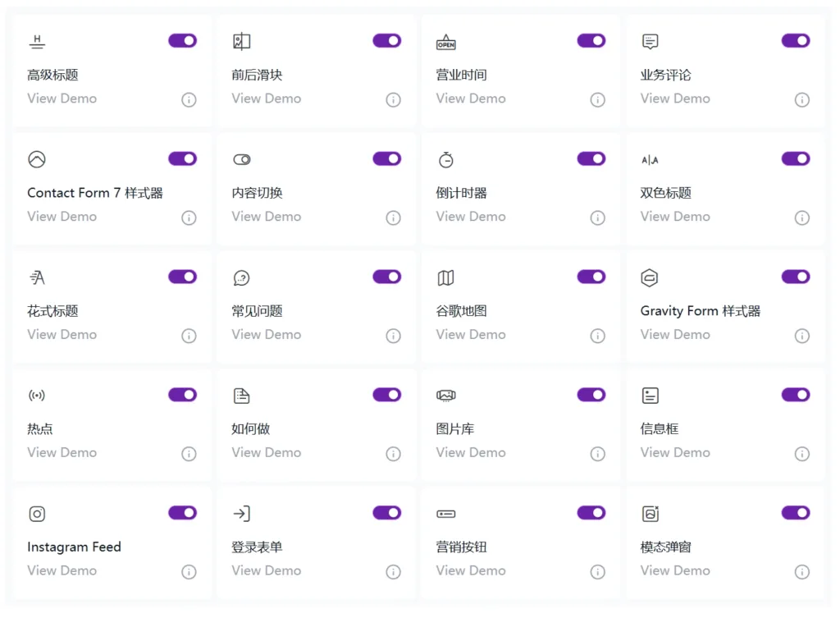840x618 pixels.
Task: Click the Instagram Feed camera icon
Action: point(37,514)
